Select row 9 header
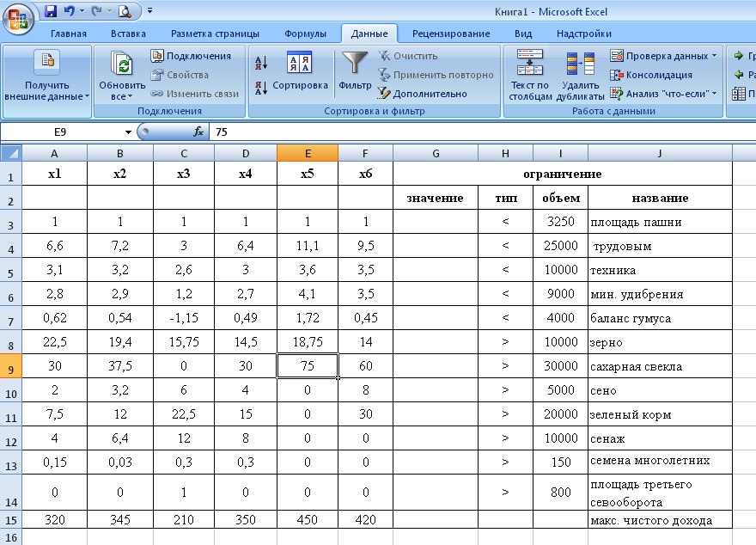Screen dimensions: 756x545 (11, 366)
